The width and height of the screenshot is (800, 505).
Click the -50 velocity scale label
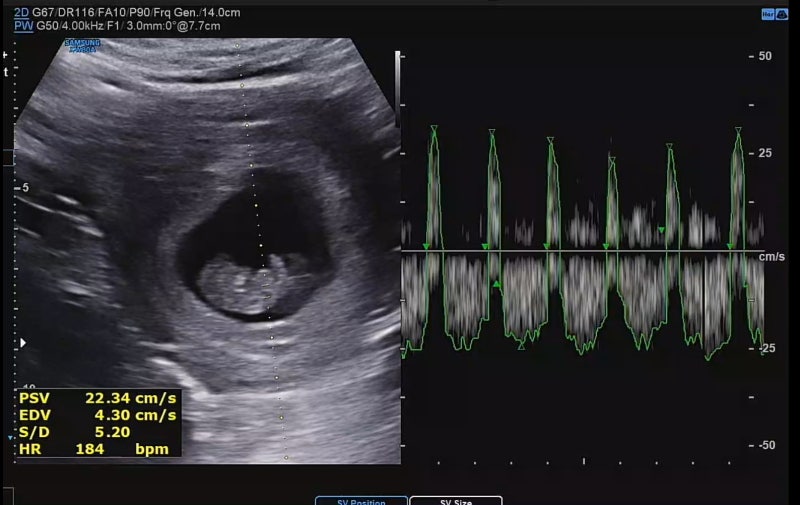click(x=766, y=445)
